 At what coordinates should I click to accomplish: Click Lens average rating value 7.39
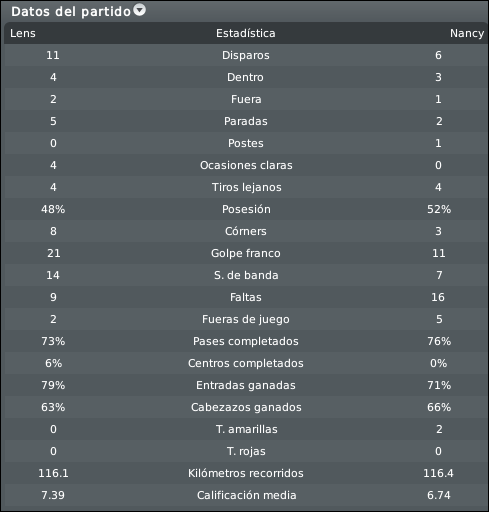pos(53,495)
